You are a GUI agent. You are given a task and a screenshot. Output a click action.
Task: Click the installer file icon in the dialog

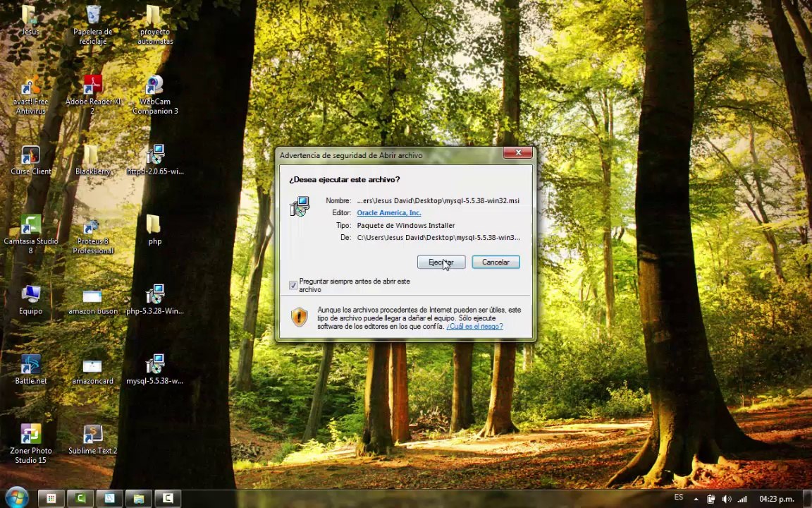(300, 206)
